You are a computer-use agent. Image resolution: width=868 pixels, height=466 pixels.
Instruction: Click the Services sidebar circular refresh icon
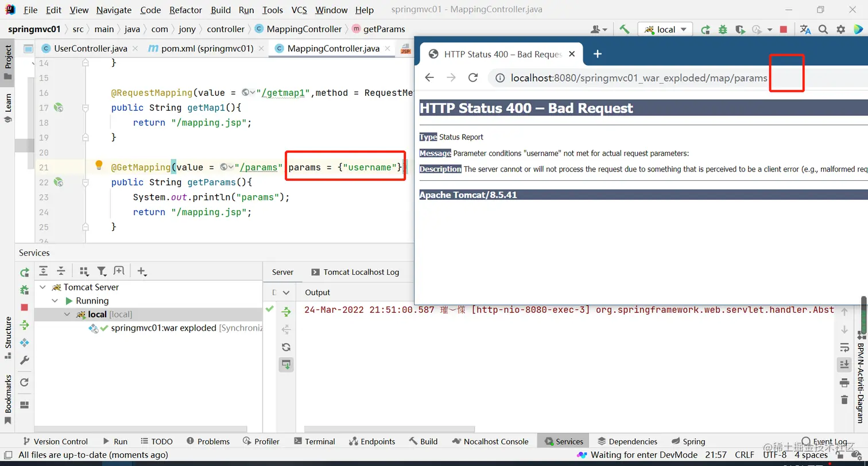pyautogui.click(x=24, y=382)
